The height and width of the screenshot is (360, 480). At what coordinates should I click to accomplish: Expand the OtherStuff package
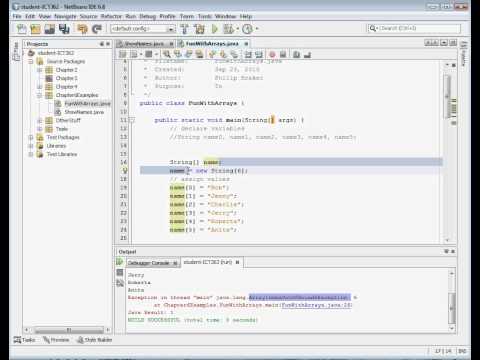click(x=39, y=120)
